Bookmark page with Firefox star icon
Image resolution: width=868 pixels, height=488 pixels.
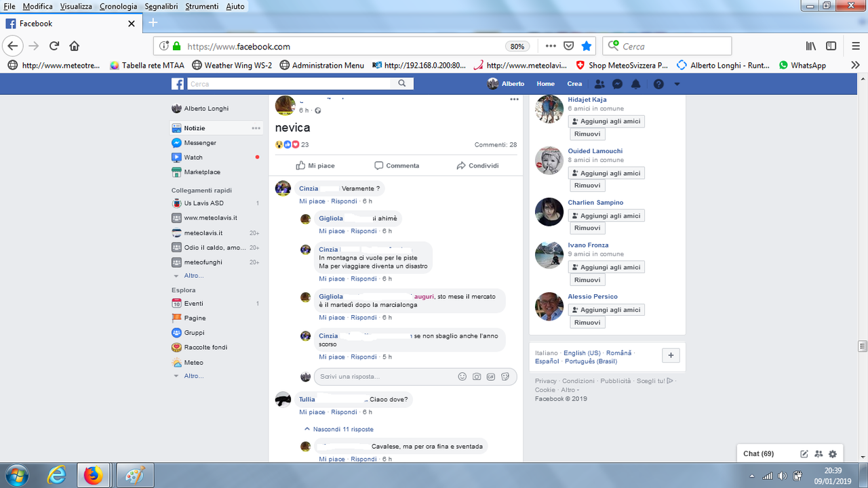(x=587, y=46)
